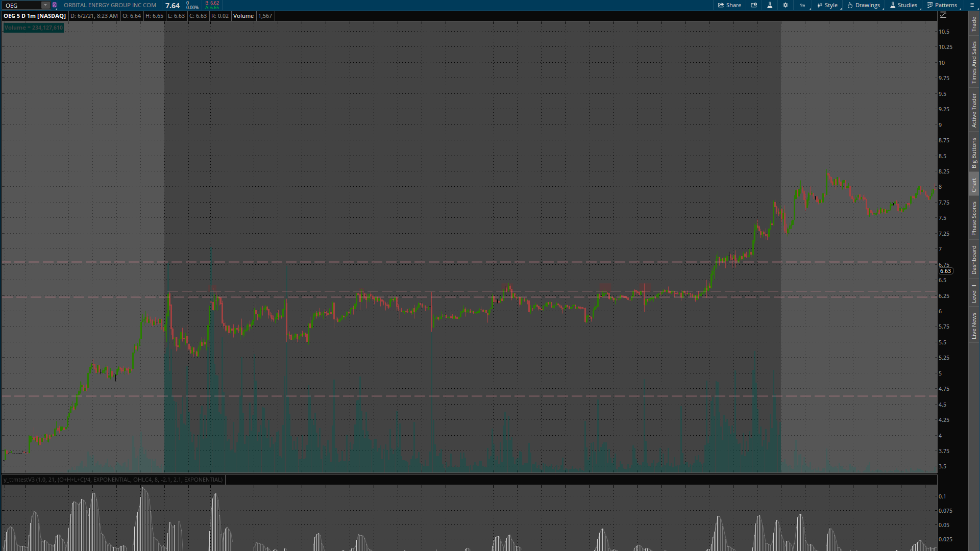Click the price axis scale icon

(943, 15)
